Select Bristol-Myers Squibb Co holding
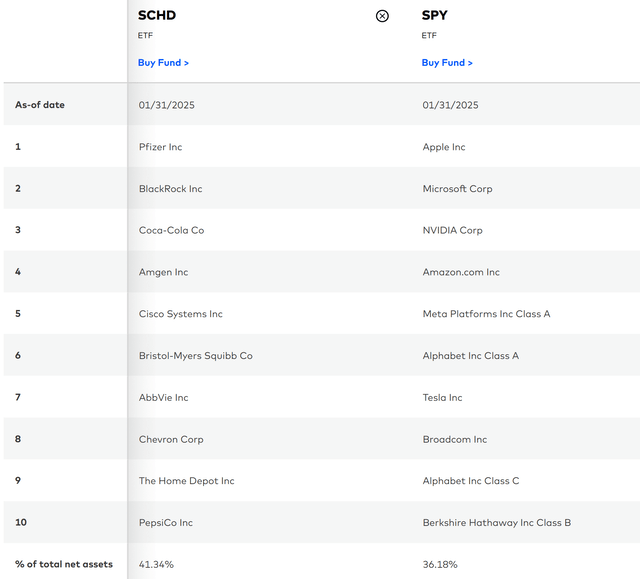640x579 pixels. click(195, 356)
